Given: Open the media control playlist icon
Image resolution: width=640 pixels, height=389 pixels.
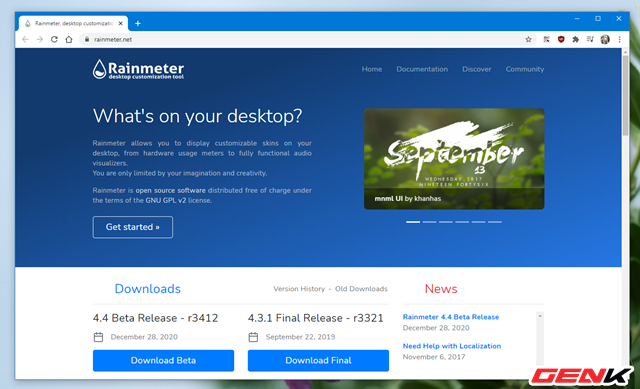Looking at the screenshot, I should pos(590,40).
